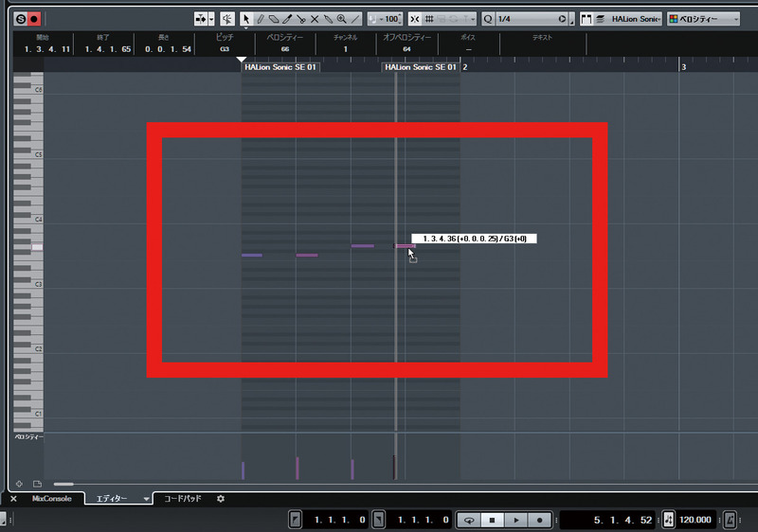
Task: Click second HALion Sonic SE 01 part label
Action: coord(421,67)
